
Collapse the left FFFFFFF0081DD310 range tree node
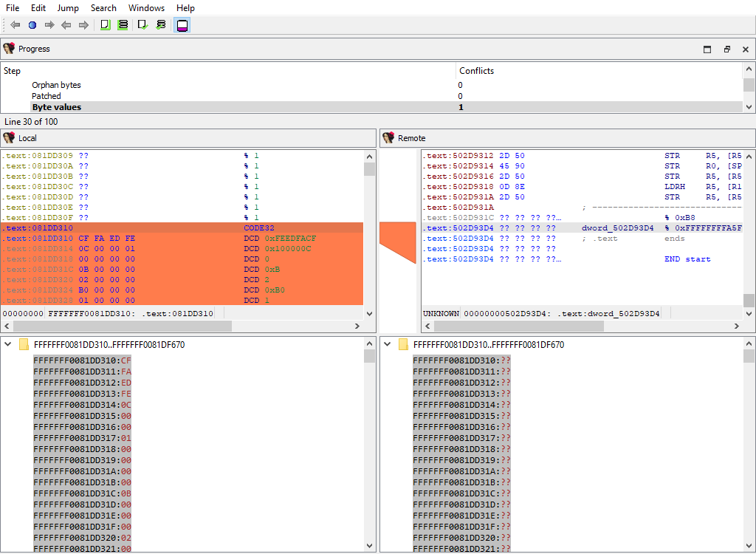click(7, 345)
